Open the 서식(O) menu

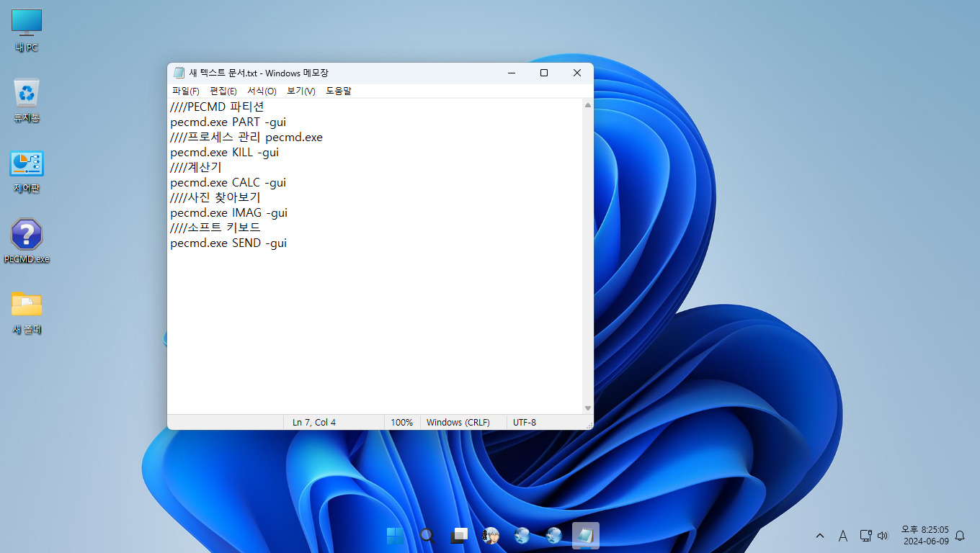[262, 91]
